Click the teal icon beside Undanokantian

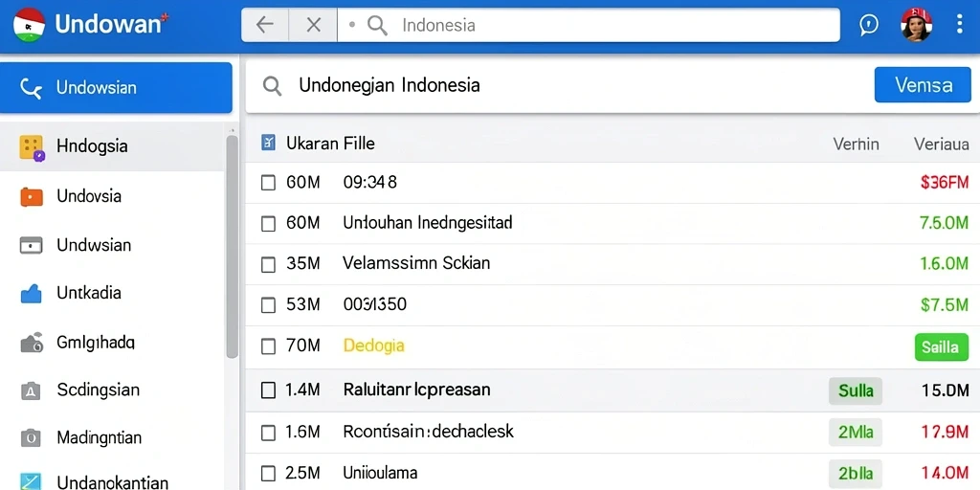[x=31, y=481]
